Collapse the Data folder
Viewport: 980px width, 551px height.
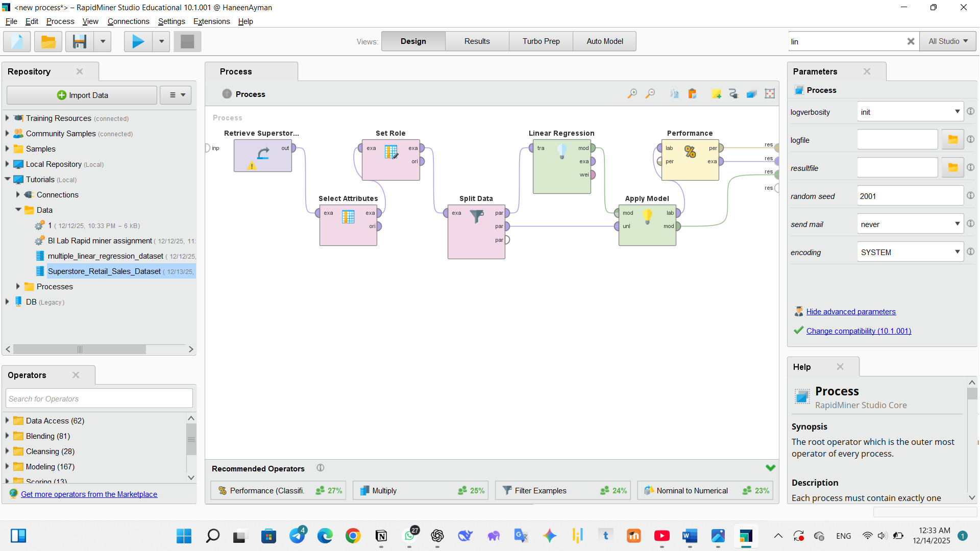(x=18, y=210)
